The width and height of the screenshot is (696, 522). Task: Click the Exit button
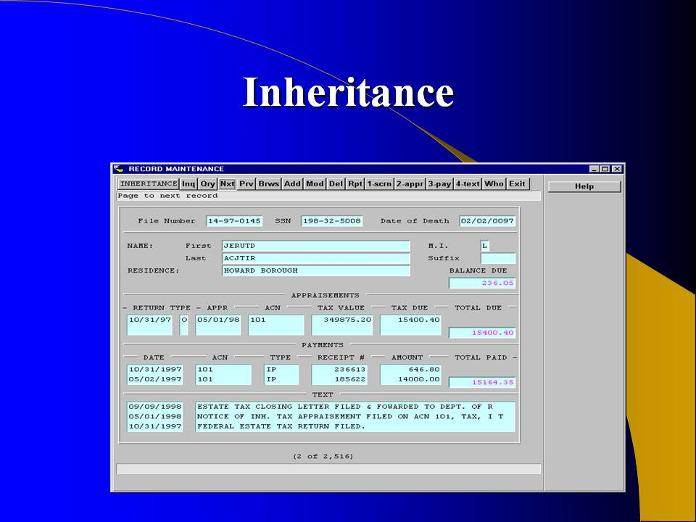tap(517, 184)
